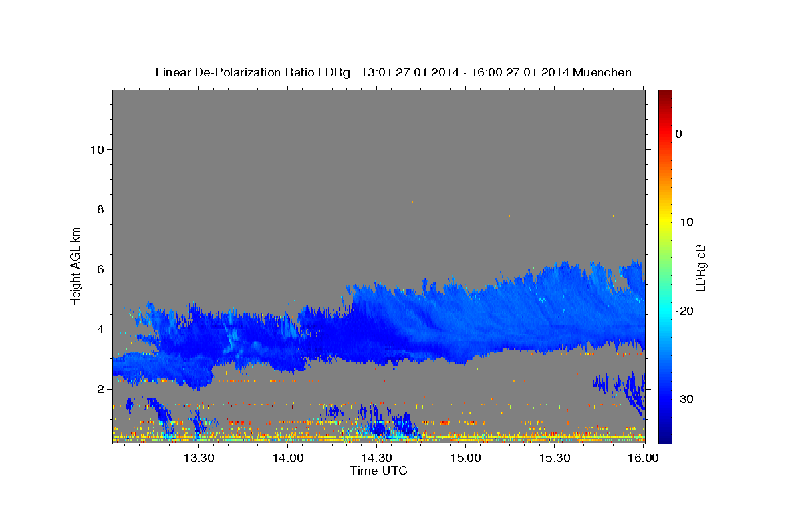Click the 'Height AGL km' axis title
This screenshot has width=798, height=532.
[x=76, y=265]
